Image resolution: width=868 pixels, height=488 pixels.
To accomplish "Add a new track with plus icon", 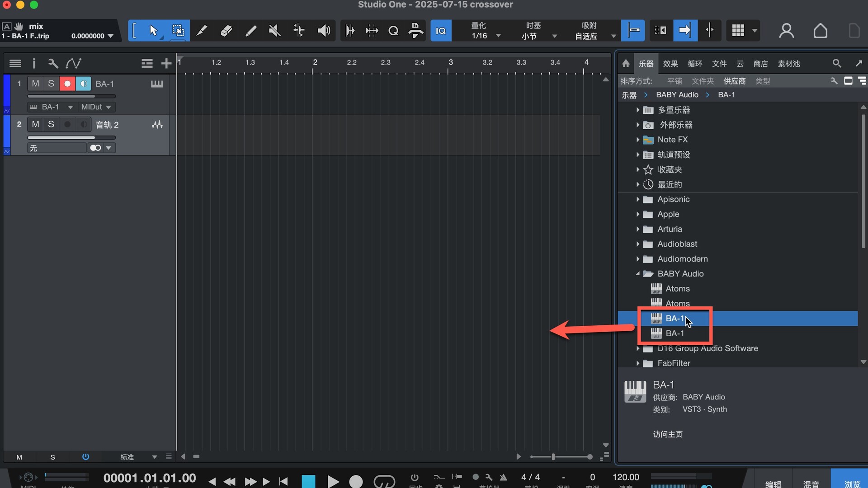I will 166,64.
